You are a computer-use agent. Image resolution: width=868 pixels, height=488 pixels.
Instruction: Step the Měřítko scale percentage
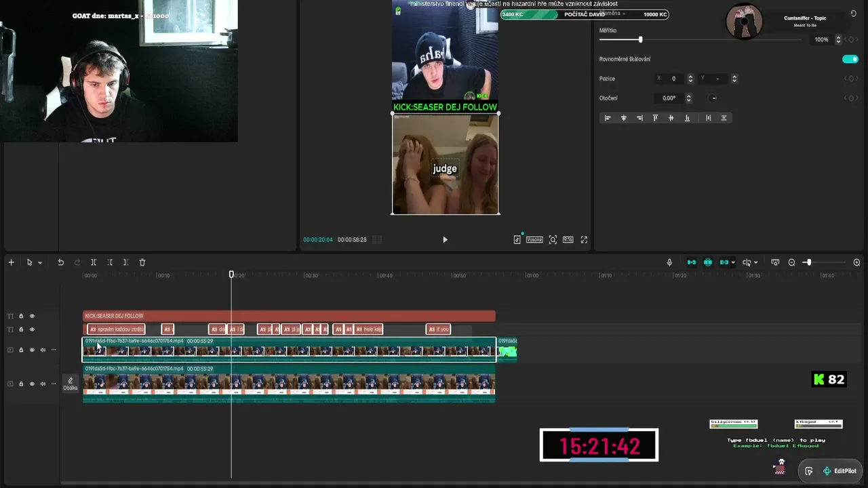tap(838, 39)
